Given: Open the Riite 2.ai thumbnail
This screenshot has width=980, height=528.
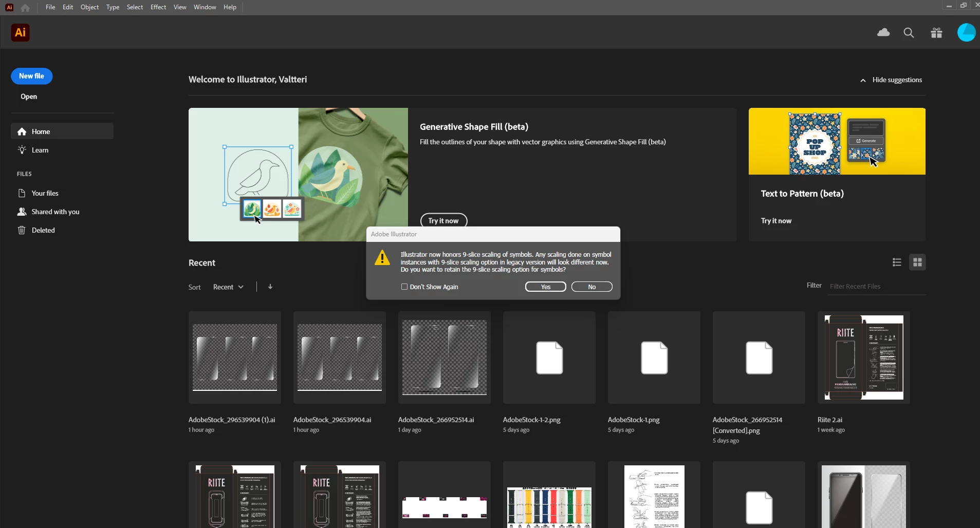Looking at the screenshot, I should pyautogui.click(x=864, y=357).
